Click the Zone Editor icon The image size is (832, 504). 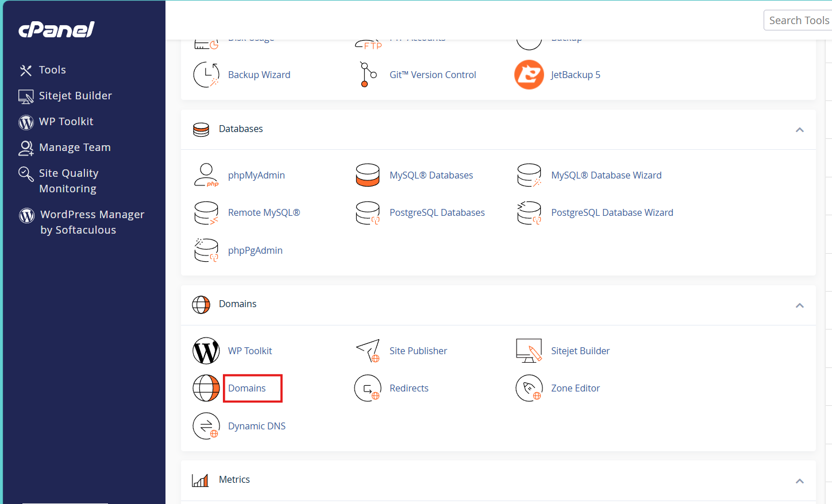[529, 388]
